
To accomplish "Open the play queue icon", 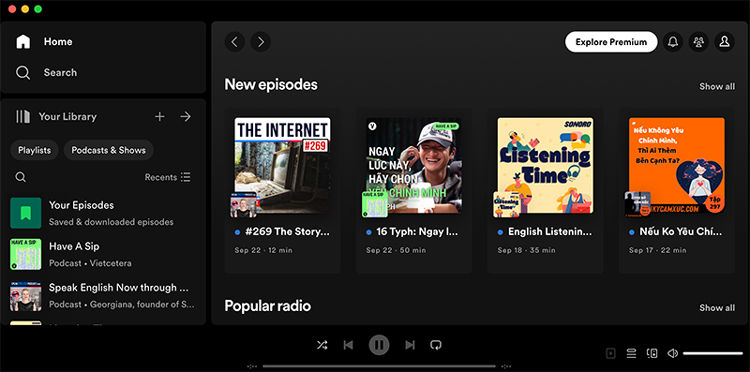I will click(x=631, y=353).
